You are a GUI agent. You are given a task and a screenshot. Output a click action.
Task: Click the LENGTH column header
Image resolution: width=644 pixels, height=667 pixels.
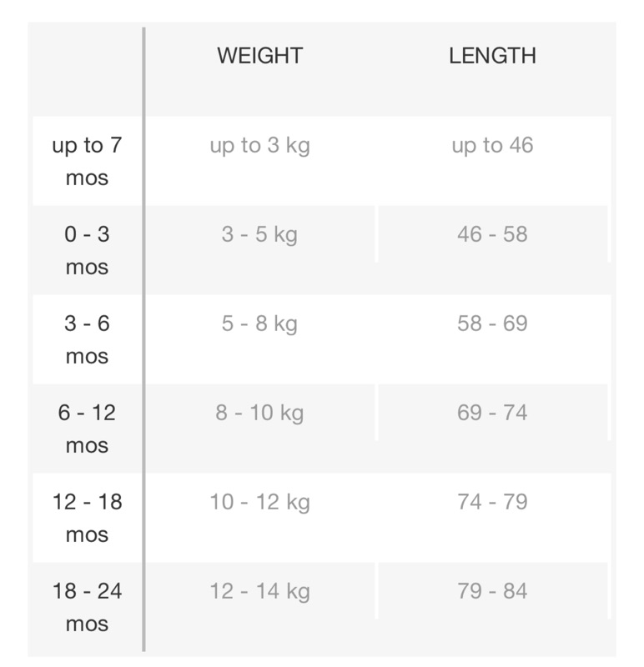pos(492,56)
